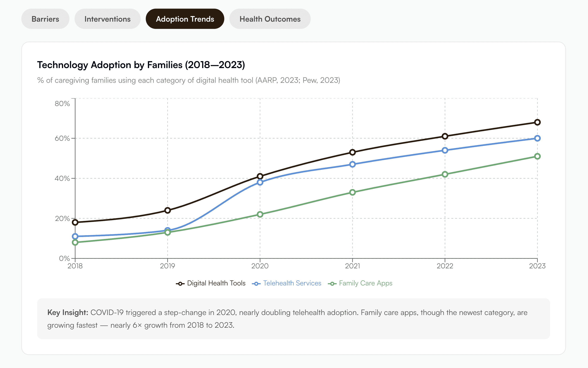Click Family Care Apps green legend marker
588x368 pixels.
coord(332,284)
